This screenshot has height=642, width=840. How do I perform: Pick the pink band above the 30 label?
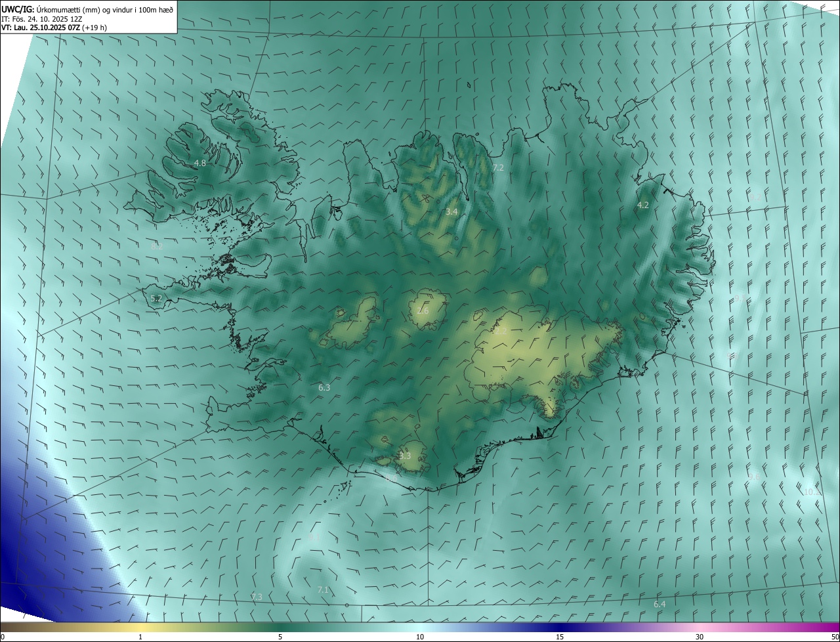pos(700,627)
